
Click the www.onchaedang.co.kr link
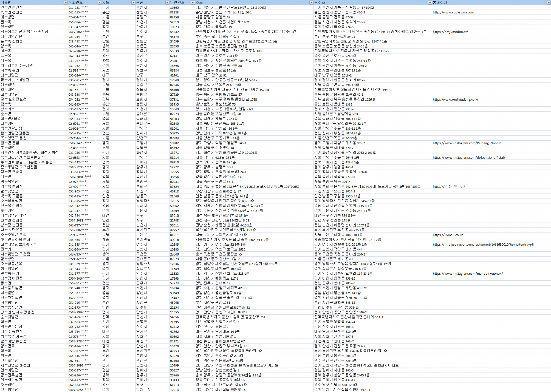click(455, 100)
